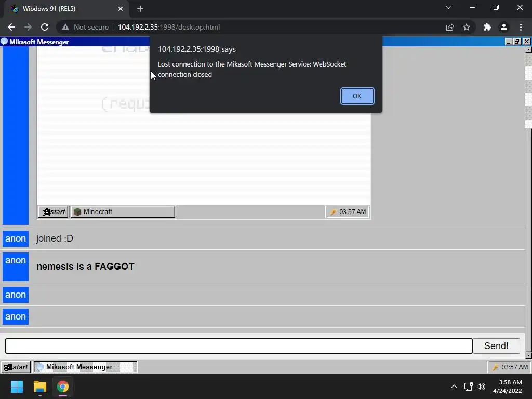Click the address bar URL text
This screenshot has height=399, width=532.
[169, 27]
